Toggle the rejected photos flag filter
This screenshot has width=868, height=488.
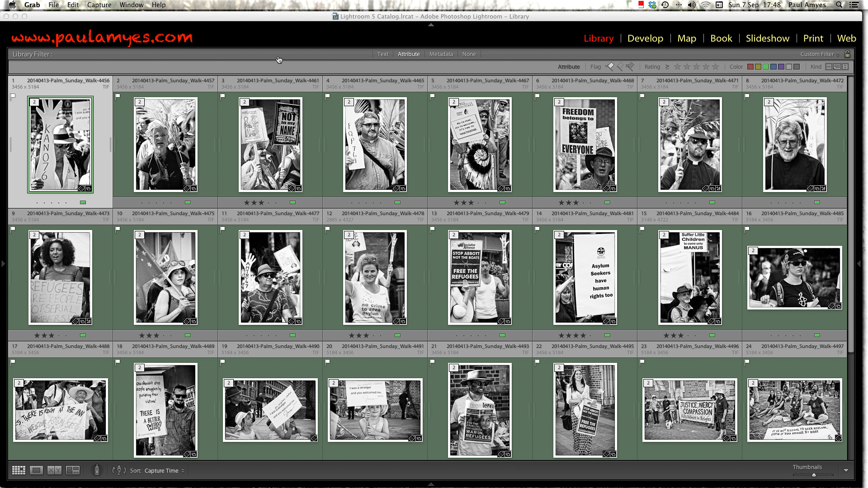pyautogui.click(x=630, y=67)
